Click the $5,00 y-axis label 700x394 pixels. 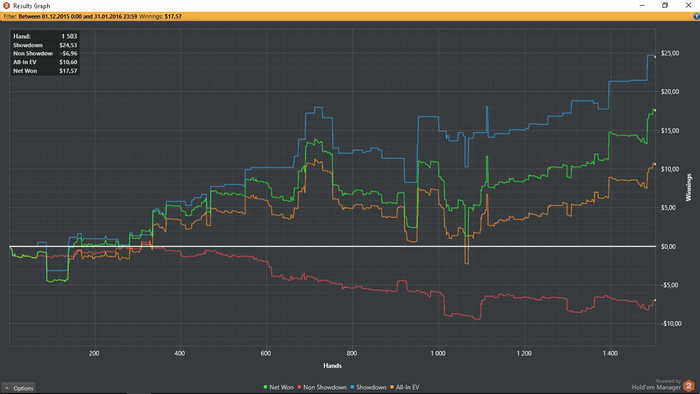[x=668, y=207]
